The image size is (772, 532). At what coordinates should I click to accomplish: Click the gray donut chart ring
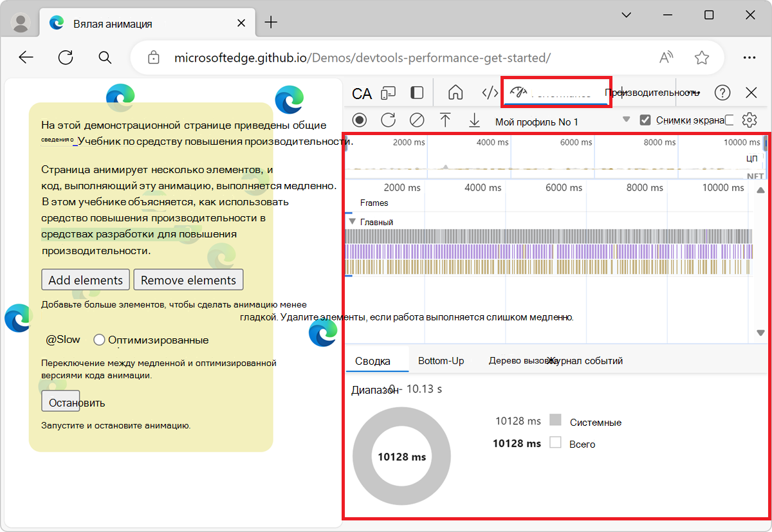pos(363,457)
